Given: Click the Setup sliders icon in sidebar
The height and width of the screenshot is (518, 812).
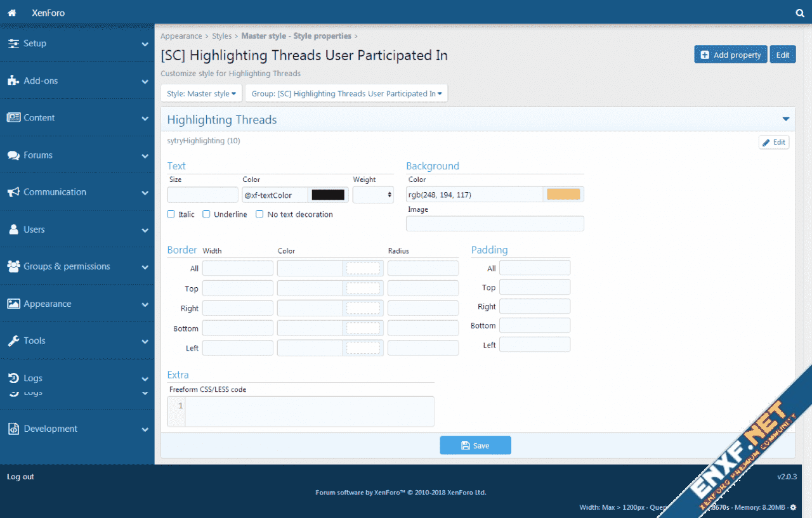Looking at the screenshot, I should pos(13,44).
